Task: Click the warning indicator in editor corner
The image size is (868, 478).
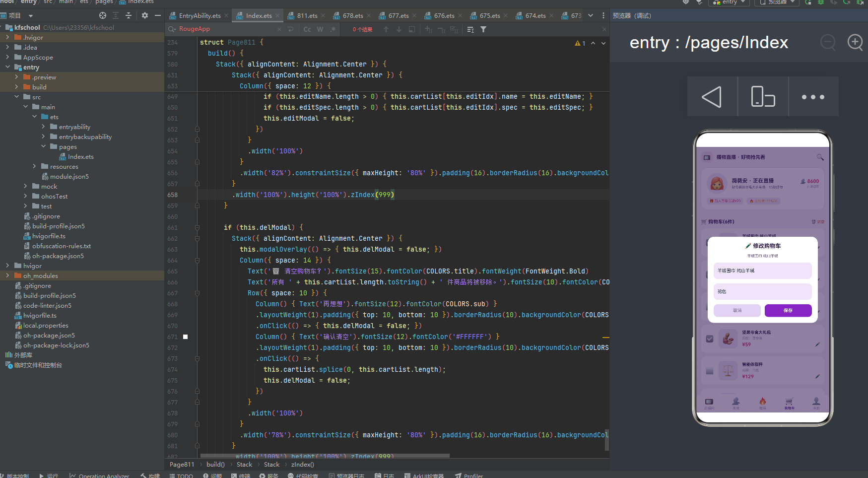Action: (x=580, y=43)
